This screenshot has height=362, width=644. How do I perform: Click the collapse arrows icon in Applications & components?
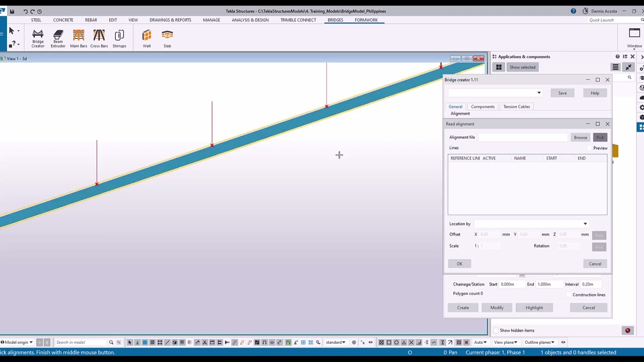pos(628,67)
